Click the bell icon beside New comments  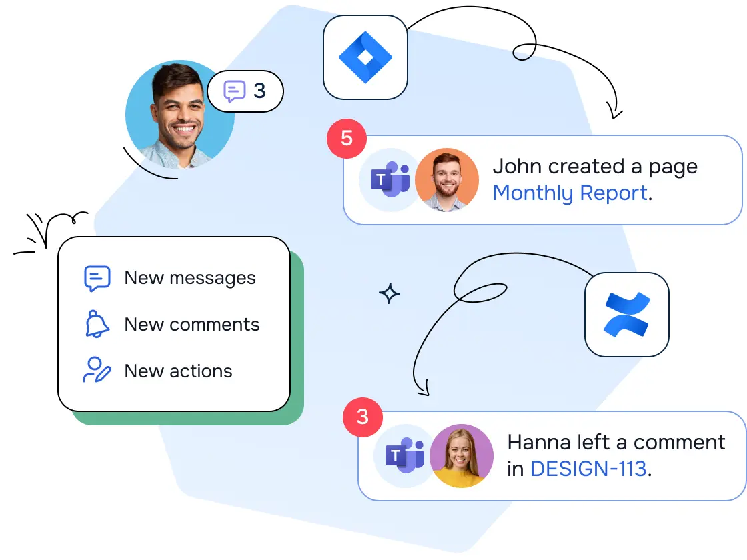tap(97, 324)
